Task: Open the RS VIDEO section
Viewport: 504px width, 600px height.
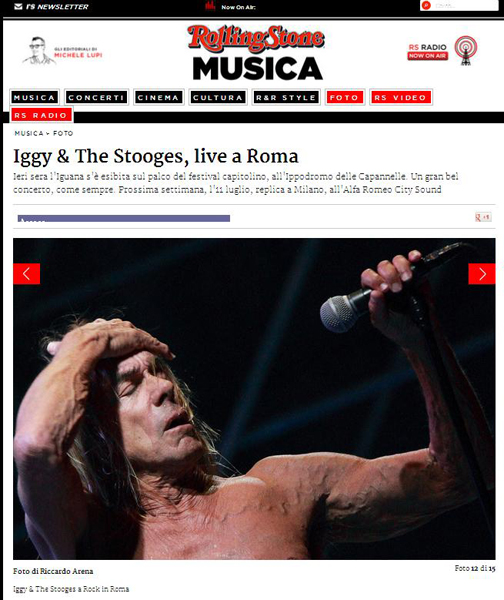Action: 400,98
